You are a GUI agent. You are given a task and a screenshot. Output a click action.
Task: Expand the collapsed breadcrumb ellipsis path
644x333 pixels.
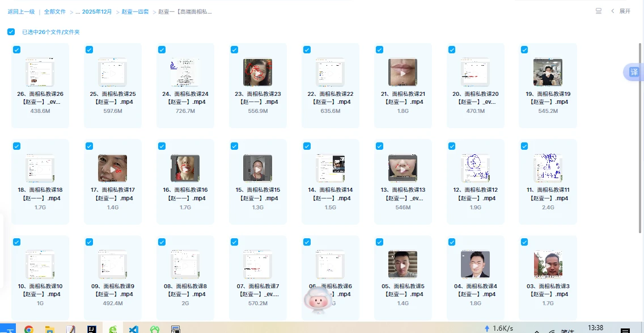(77, 11)
